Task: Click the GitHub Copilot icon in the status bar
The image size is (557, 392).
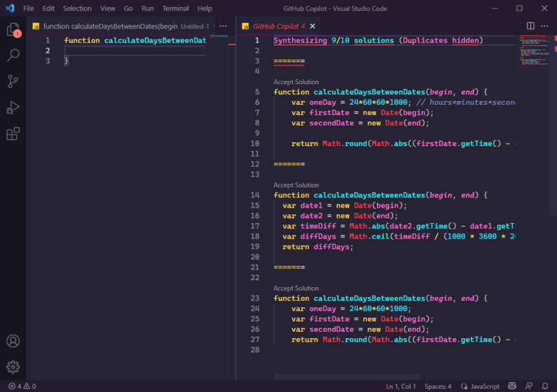Action: tap(511, 386)
